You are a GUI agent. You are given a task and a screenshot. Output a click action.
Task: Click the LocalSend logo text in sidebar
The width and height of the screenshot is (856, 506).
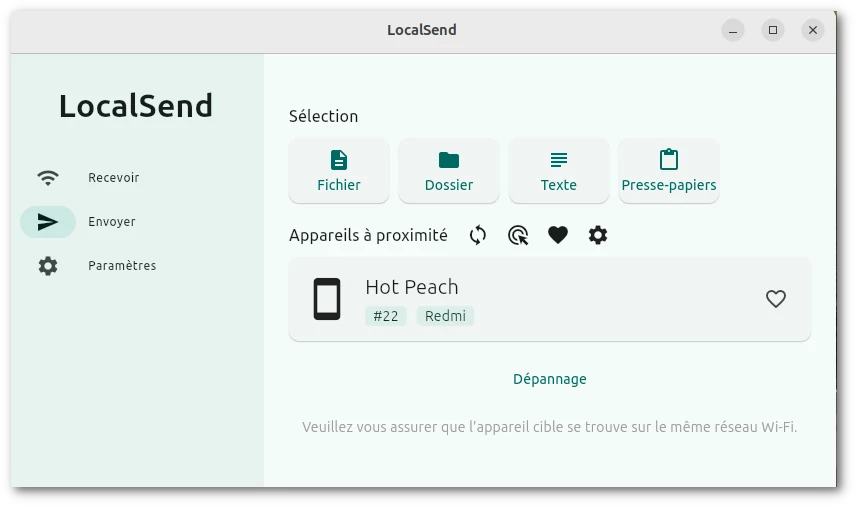point(136,106)
